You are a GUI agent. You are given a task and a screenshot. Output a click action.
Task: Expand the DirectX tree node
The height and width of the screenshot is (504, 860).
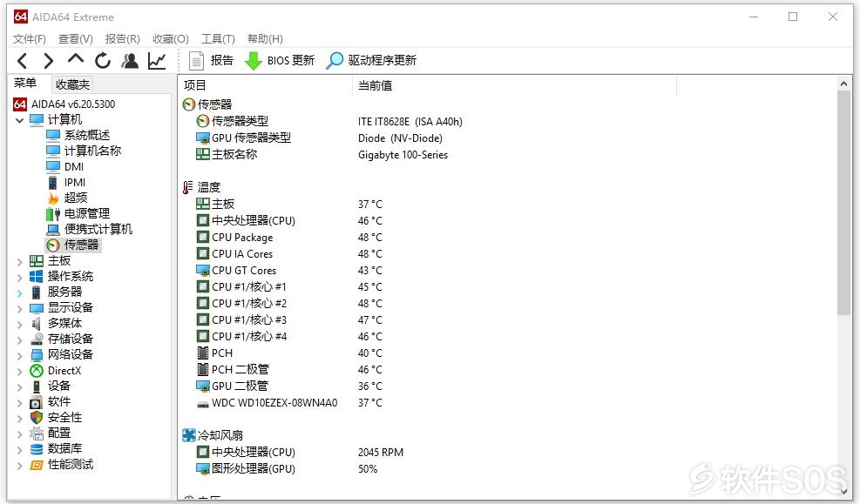pos(20,372)
